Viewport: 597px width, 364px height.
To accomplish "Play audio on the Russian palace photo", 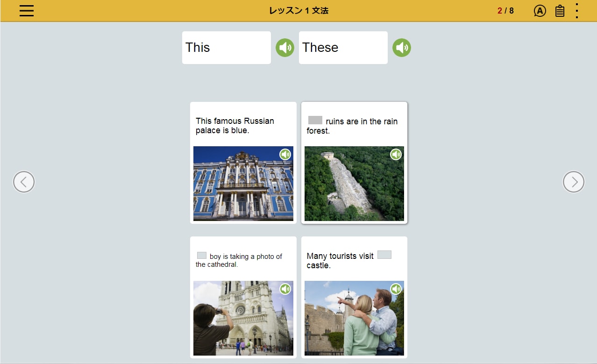I will [285, 155].
